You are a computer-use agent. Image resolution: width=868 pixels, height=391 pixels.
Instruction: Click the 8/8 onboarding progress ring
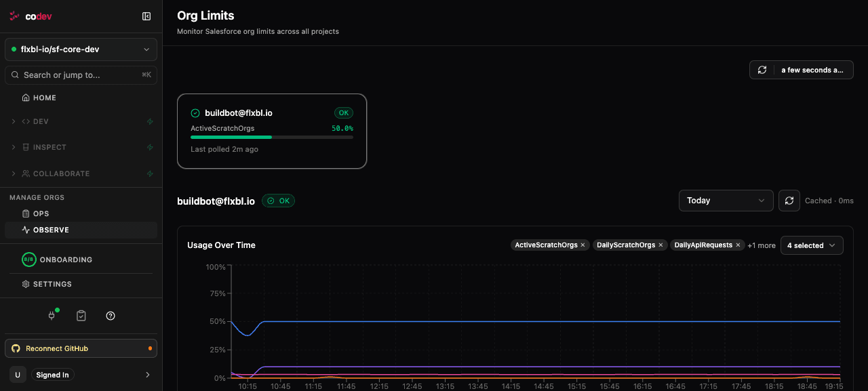29,260
